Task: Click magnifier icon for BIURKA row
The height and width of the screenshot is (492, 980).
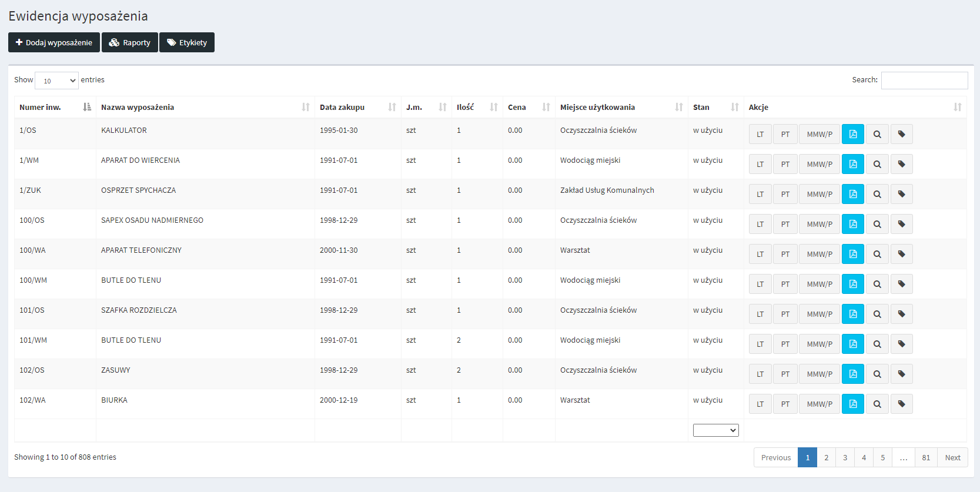Action: point(877,404)
